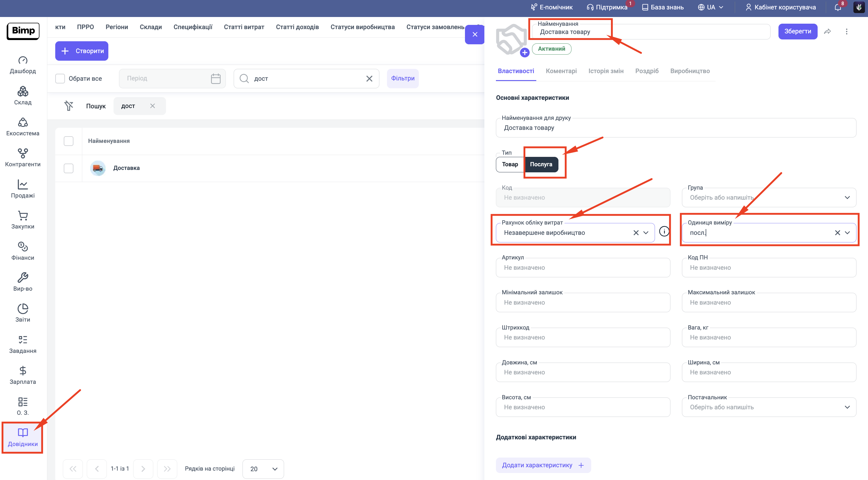Image resolution: width=868 pixels, height=480 pixels.
Task: Check the Обрати все checkbox
Action: pos(60,79)
